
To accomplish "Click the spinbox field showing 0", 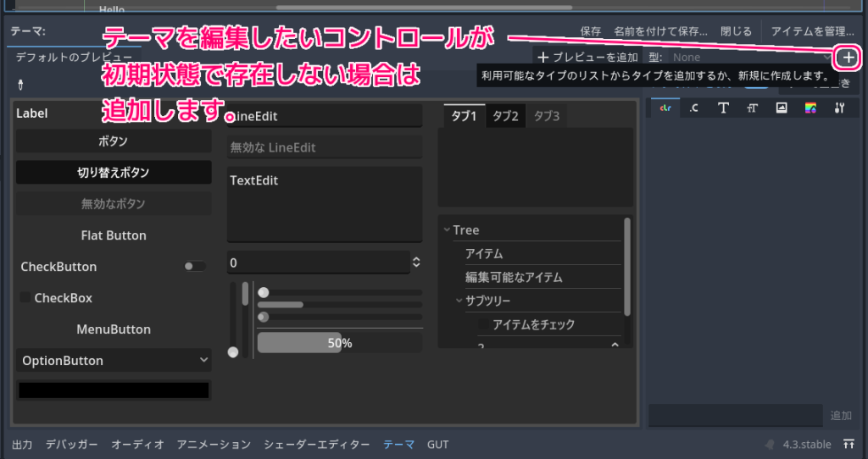I will 319,263.
